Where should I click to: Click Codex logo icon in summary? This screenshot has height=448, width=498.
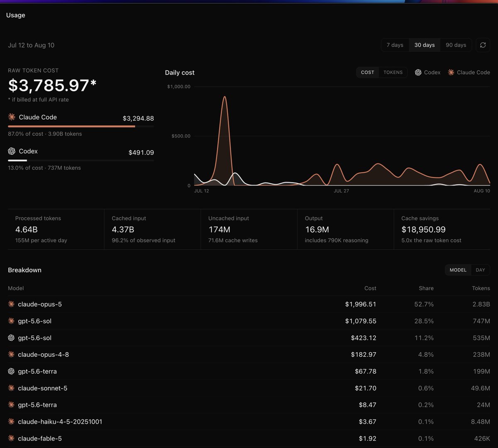[x=12, y=151]
